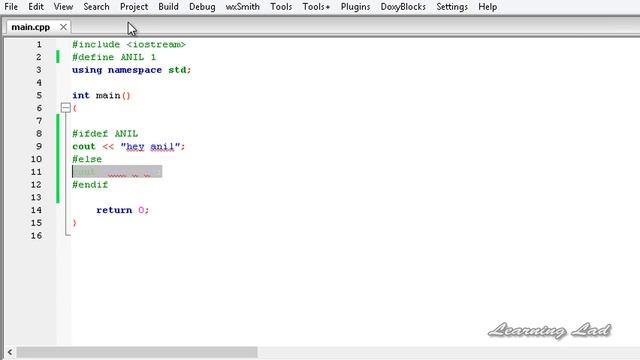
Task: Open the Help menu
Action: tap(488, 7)
